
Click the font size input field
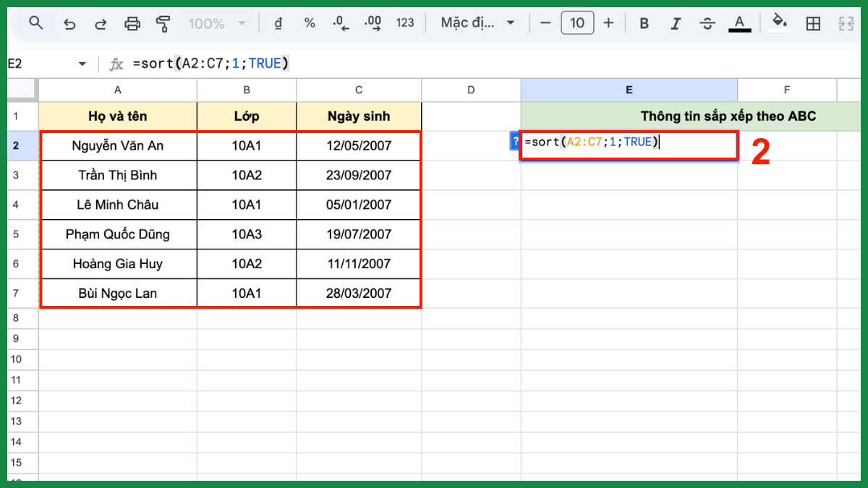click(576, 23)
